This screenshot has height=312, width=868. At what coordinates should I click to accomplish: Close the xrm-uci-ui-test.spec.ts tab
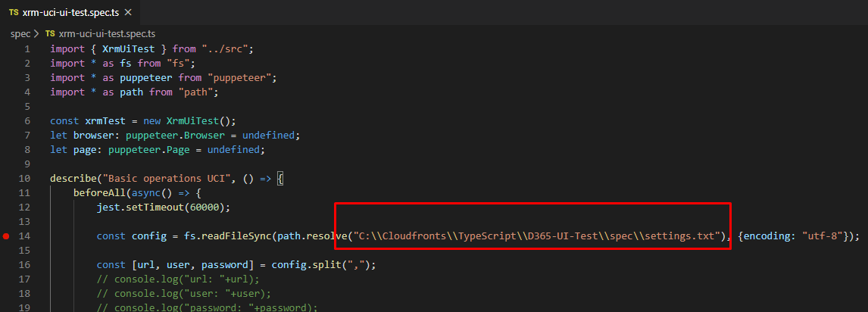129,11
